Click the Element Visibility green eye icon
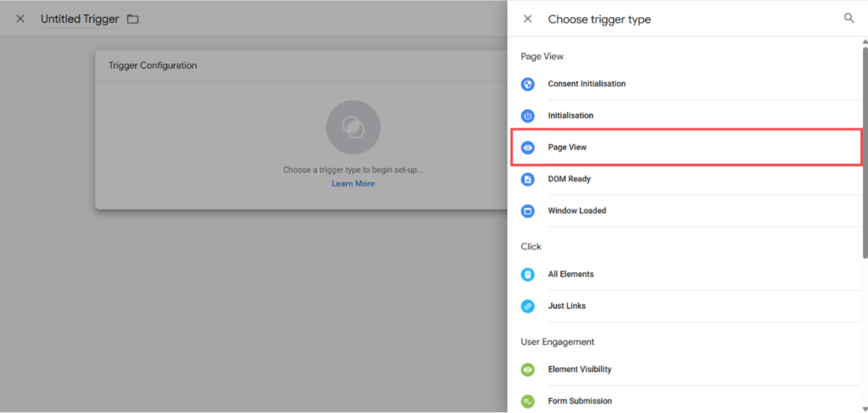868x413 pixels. point(527,370)
